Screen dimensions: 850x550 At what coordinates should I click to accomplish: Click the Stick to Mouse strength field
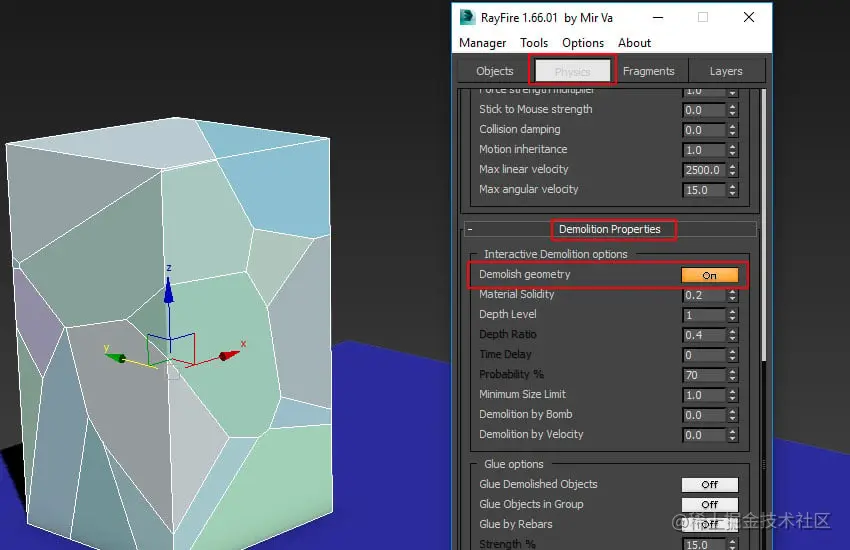click(x=704, y=110)
